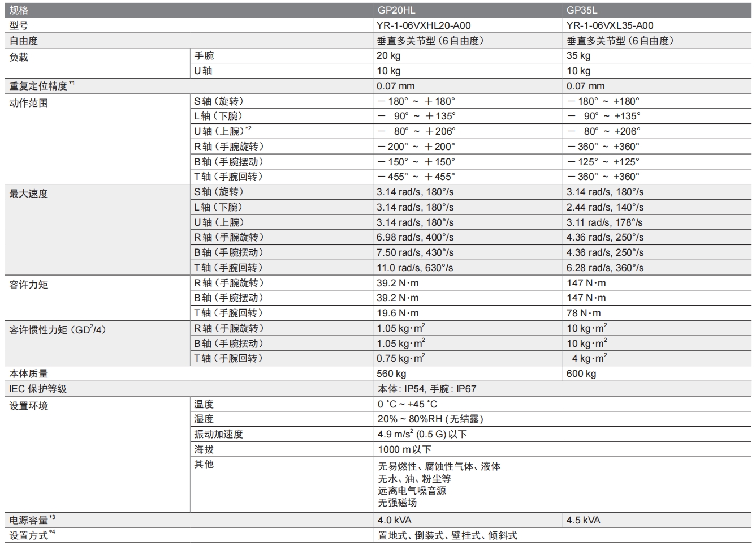Select the 600 kg body mass value
The width and height of the screenshot is (756, 545).
581,374
